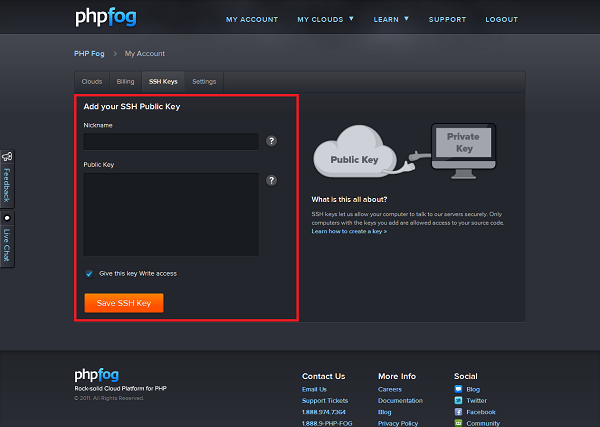Open Learn how to create a key link
Screen dimensions: 600x427
point(349,231)
